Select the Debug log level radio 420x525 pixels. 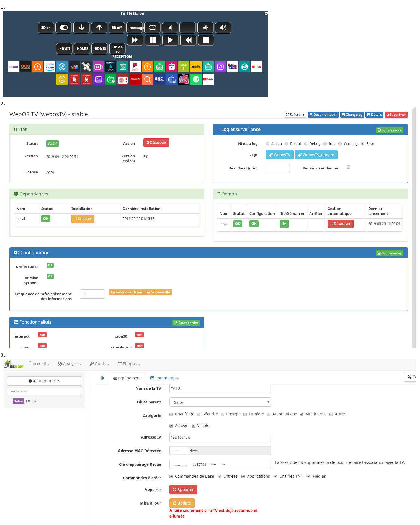(306, 144)
